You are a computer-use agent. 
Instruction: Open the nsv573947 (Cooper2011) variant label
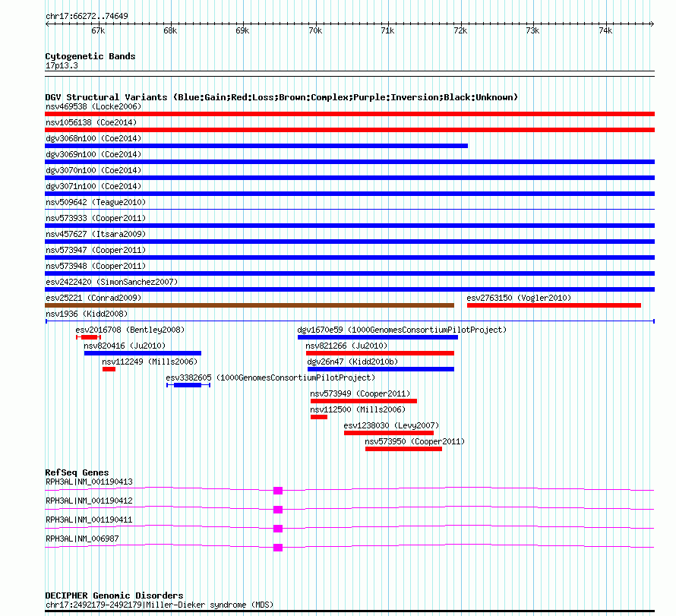[96, 250]
